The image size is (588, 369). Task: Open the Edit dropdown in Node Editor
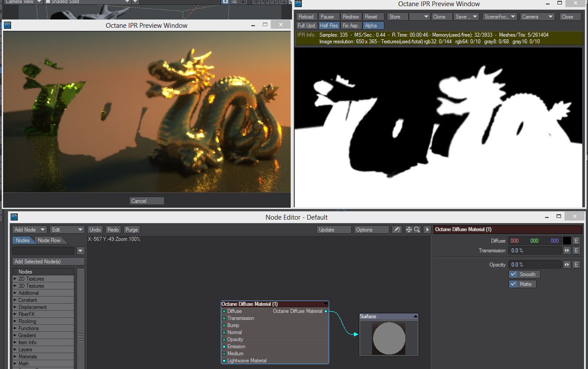(x=67, y=230)
